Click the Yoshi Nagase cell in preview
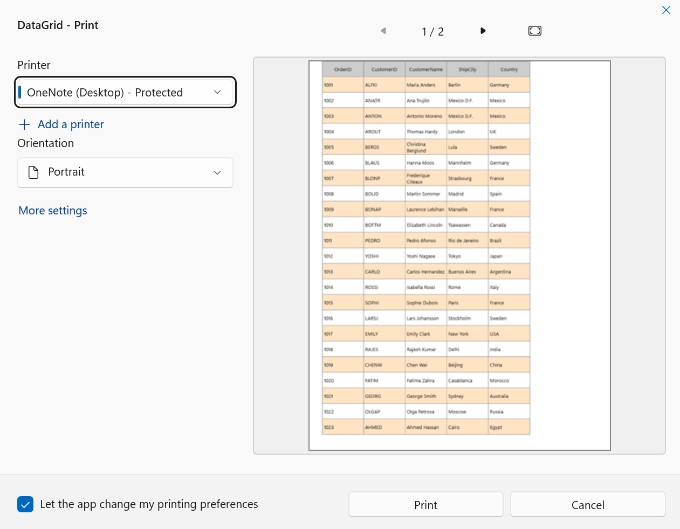The width and height of the screenshot is (680, 529). tap(426, 256)
